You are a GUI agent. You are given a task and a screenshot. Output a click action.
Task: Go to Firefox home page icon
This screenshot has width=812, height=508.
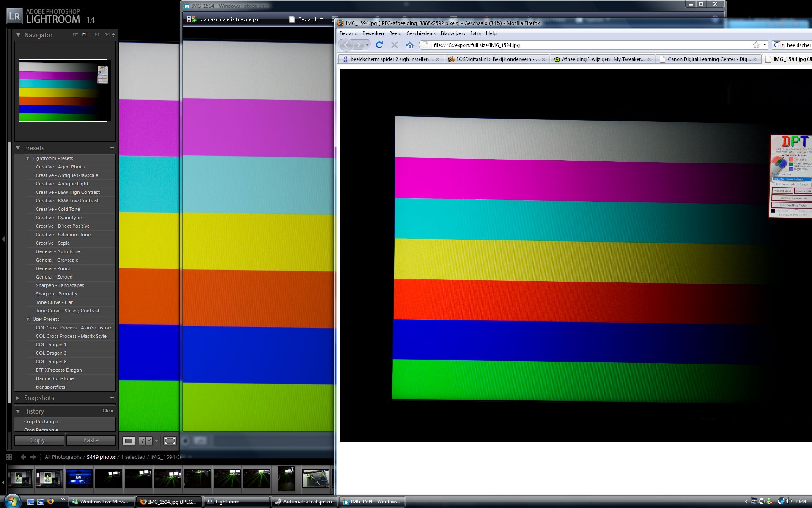(409, 45)
